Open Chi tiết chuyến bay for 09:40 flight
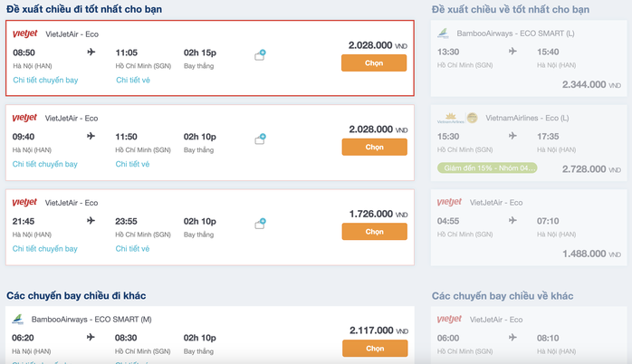Image resolution: width=632 pixels, height=364 pixels. (x=44, y=164)
